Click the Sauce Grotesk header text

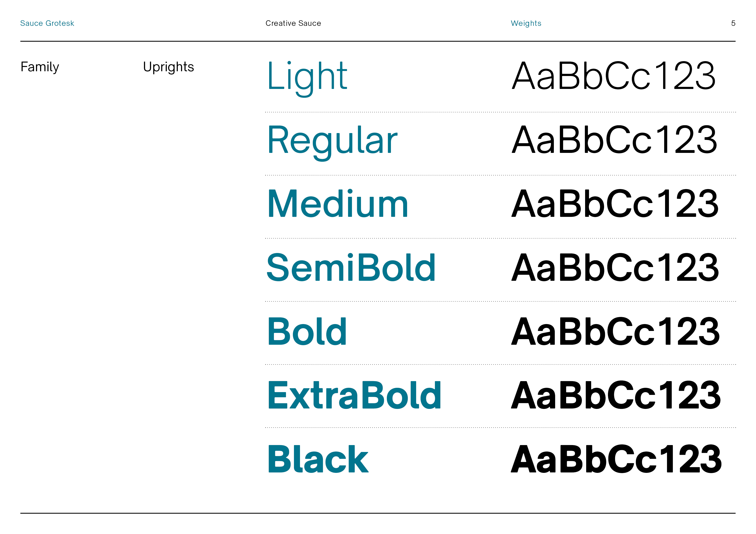(47, 23)
